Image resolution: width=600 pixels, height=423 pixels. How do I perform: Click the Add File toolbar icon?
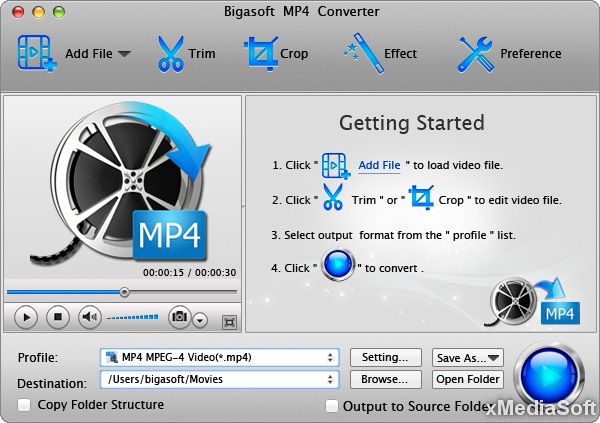tap(36, 53)
